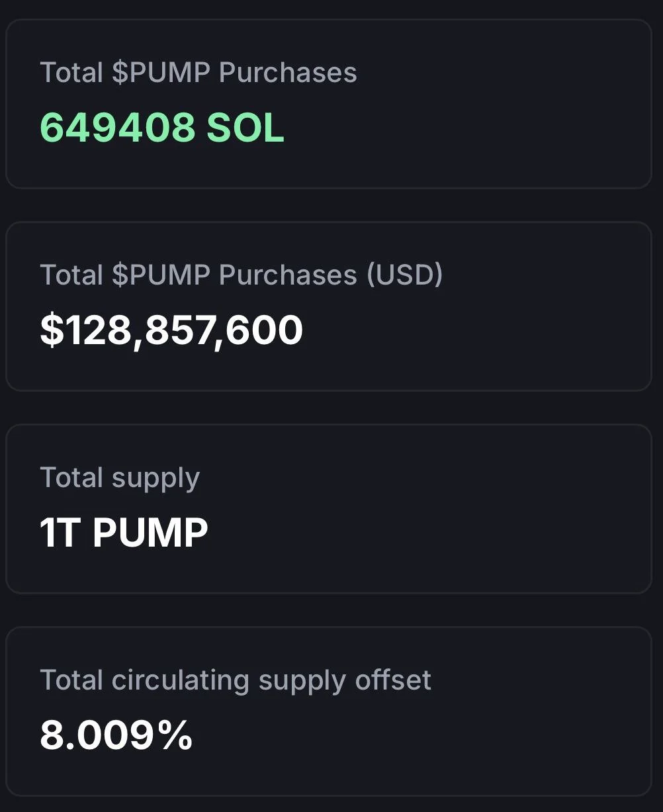Image resolution: width=663 pixels, height=812 pixels.
Task: Click the 1T PUMP supply value
Action: [124, 532]
